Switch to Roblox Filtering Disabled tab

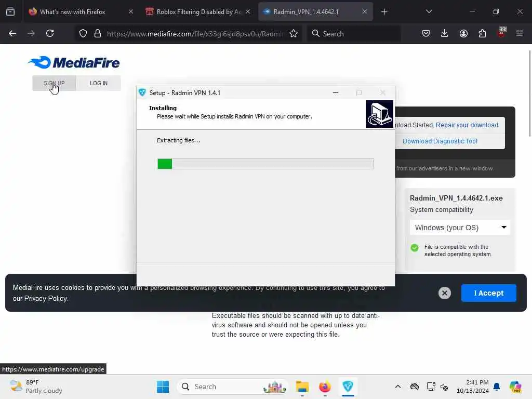[199, 12]
